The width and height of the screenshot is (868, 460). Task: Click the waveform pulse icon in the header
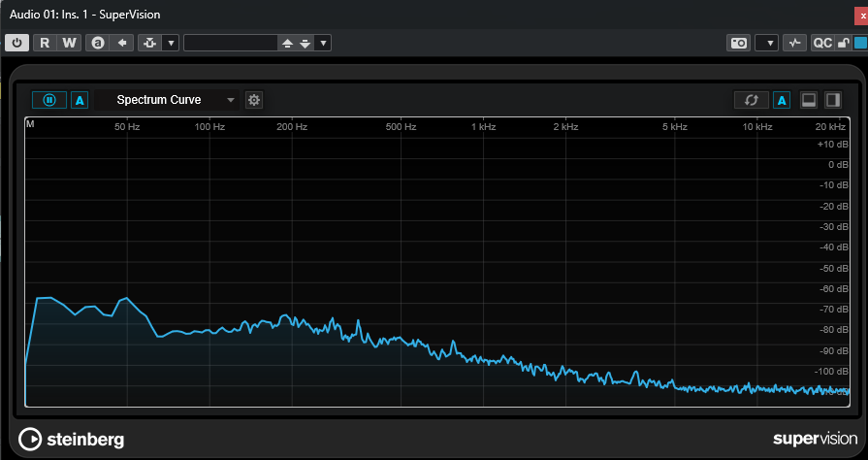(x=795, y=43)
